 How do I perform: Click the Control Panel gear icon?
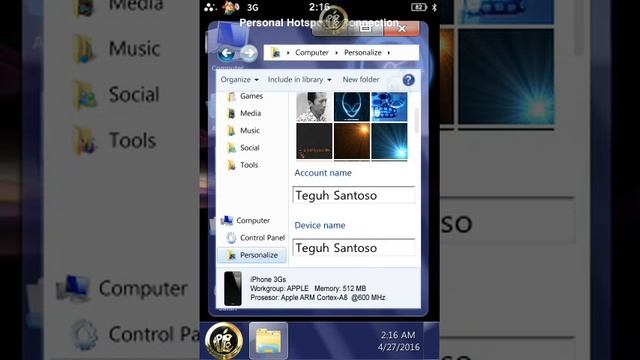coord(231,238)
